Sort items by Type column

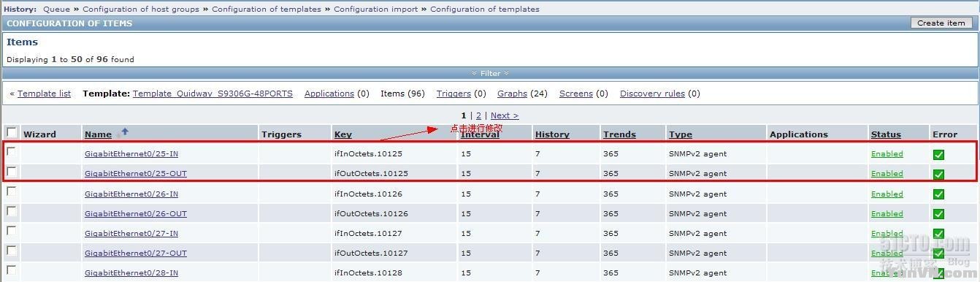pyautogui.click(x=681, y=134)
